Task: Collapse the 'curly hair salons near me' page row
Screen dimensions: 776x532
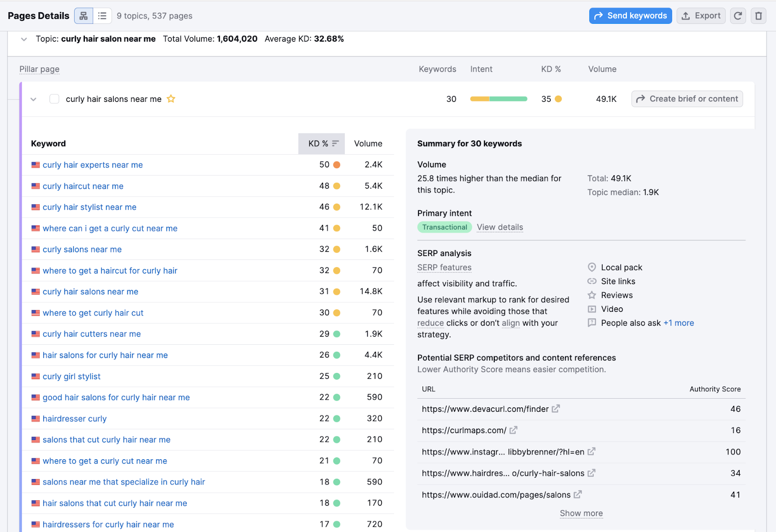Action: point(33,99)
